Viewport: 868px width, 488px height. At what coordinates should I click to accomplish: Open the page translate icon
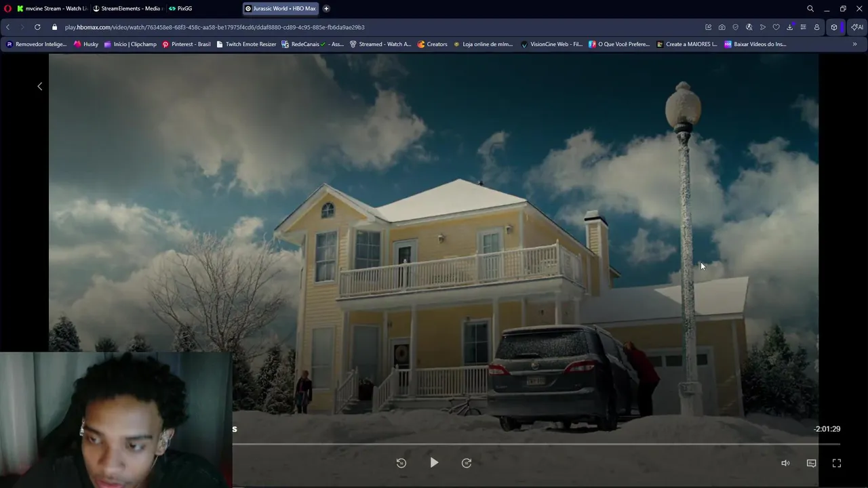click(x=749, y=27)
